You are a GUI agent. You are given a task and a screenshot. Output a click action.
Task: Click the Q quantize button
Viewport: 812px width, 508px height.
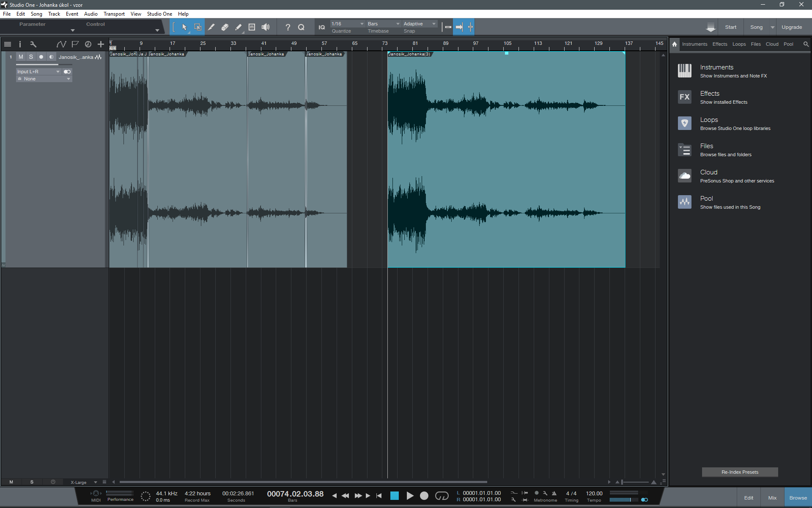click(301, 27)
